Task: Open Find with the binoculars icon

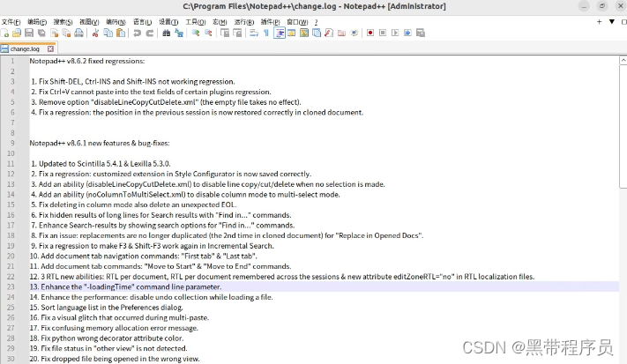Action: tap(167, 33)
